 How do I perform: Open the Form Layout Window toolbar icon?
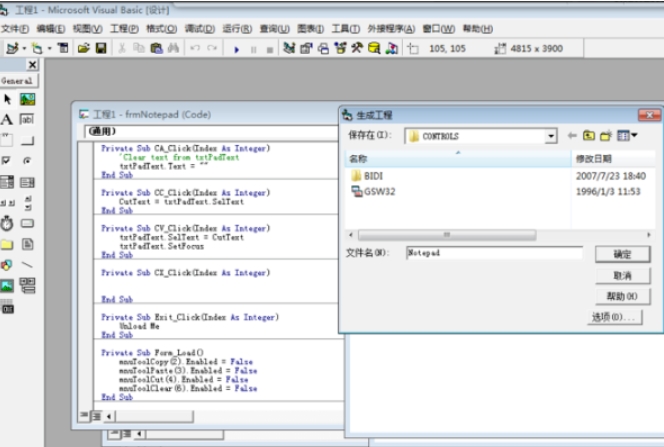323,48
